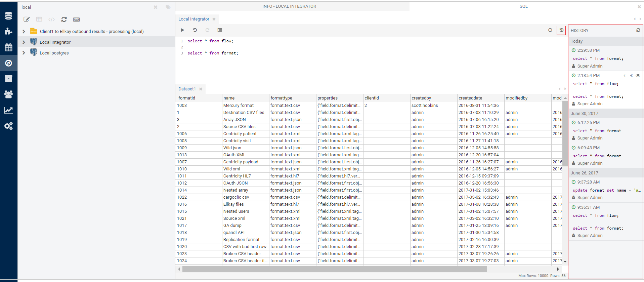Sort by the modifiedby column header

pyautogui.click(x=528, y=98)
